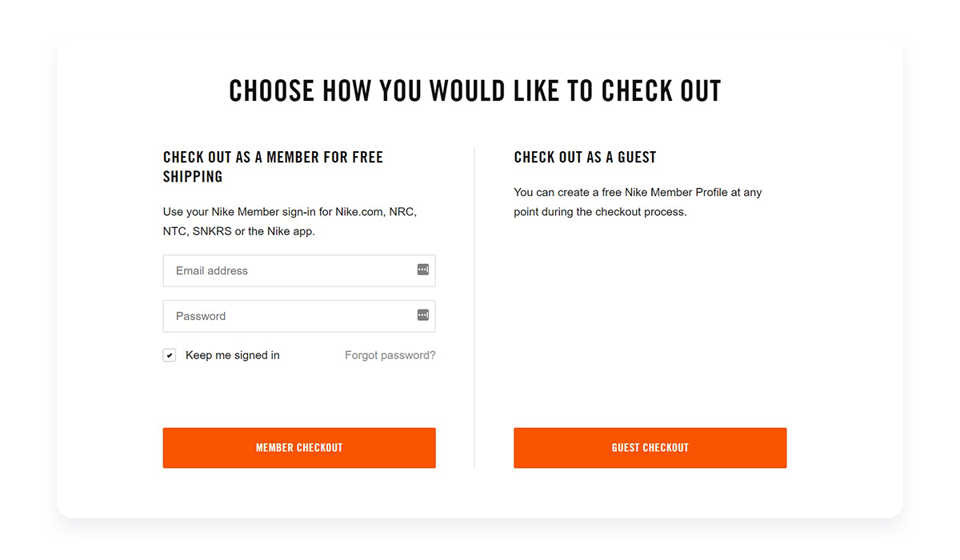Viewport: 960px width, 560px height.
Task: Focus the Password input field
Action: coord(299,316)
